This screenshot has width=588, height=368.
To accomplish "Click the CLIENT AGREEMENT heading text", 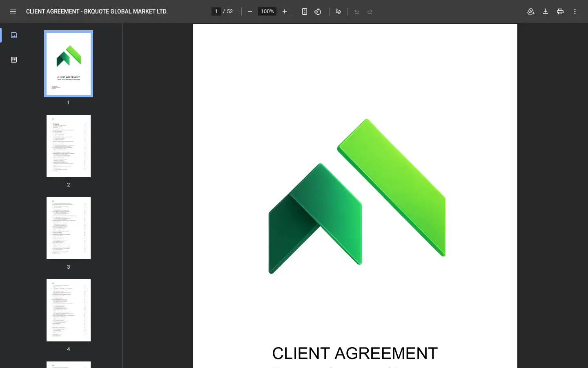I will (x=355, y=353).
